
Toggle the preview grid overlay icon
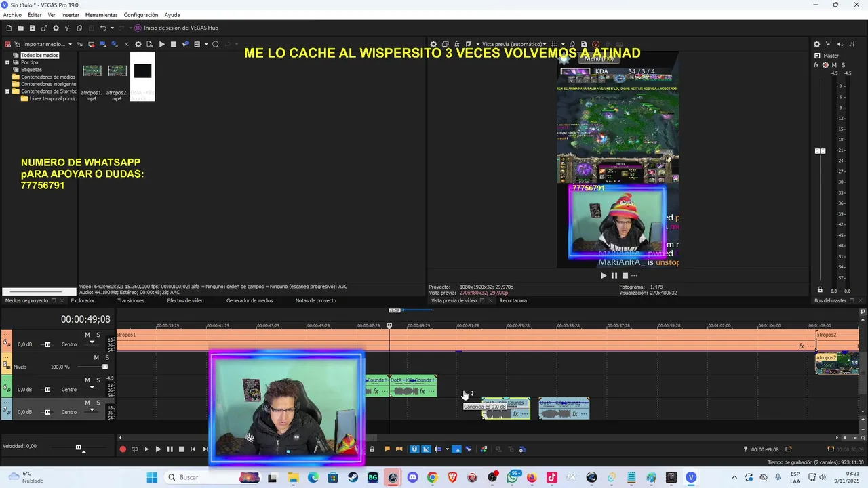pyautogui.click(x=554, y=44)
